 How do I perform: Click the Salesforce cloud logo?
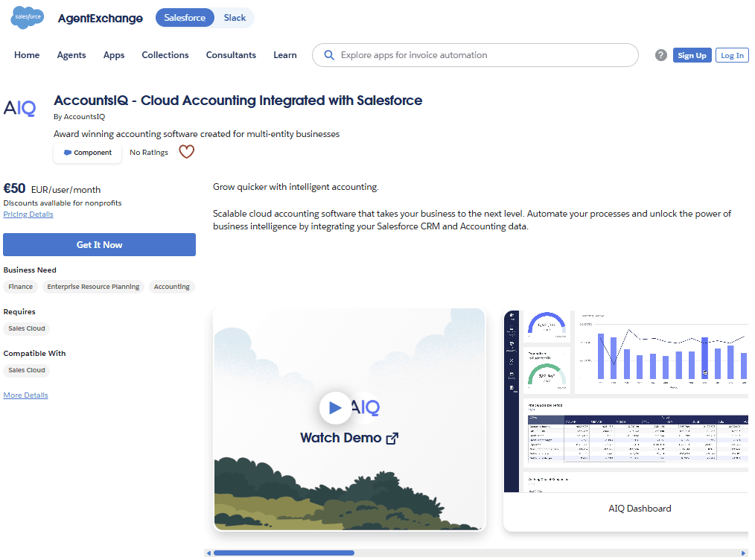click(x=28, y=17)
